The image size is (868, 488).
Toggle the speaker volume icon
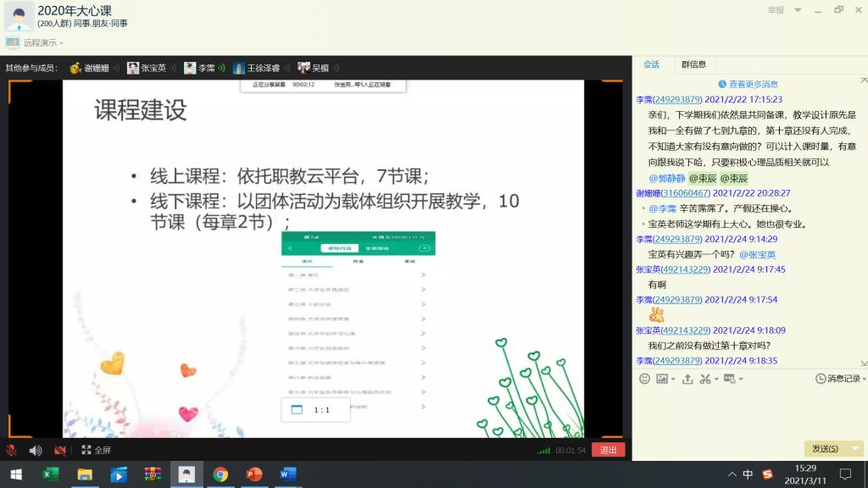click(x=36, y=450)
